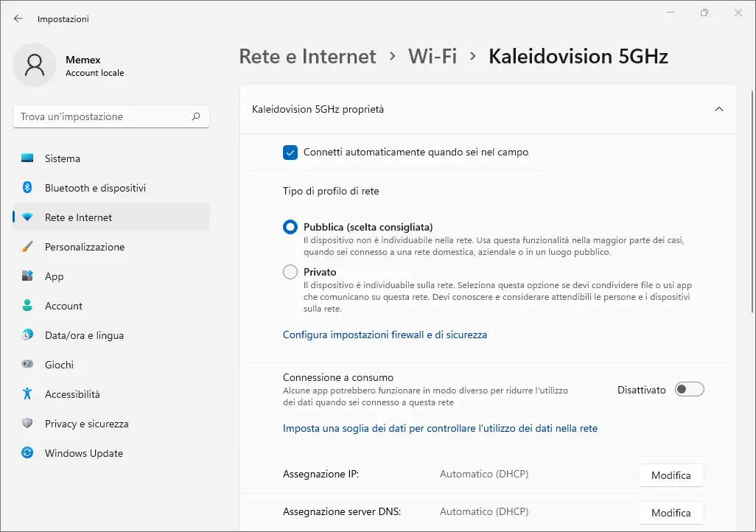Click the Personalizzazione paintbrush icon

click(x=27, y=246)
